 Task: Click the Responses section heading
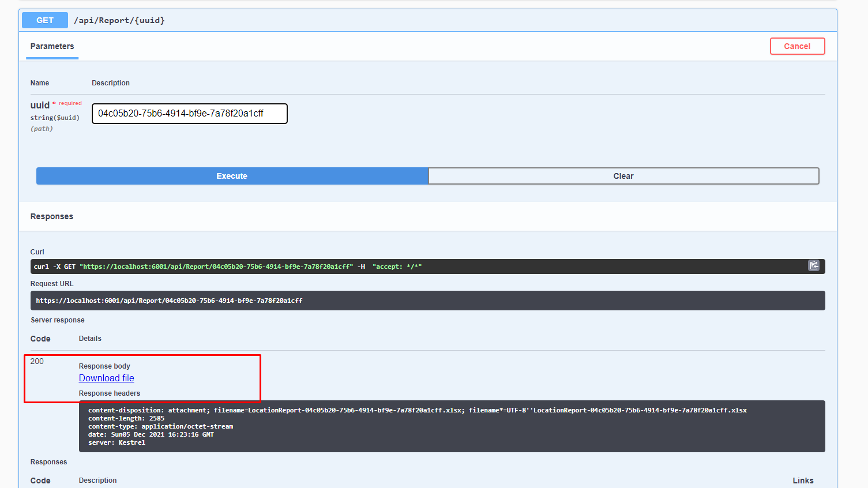[51, 216]
